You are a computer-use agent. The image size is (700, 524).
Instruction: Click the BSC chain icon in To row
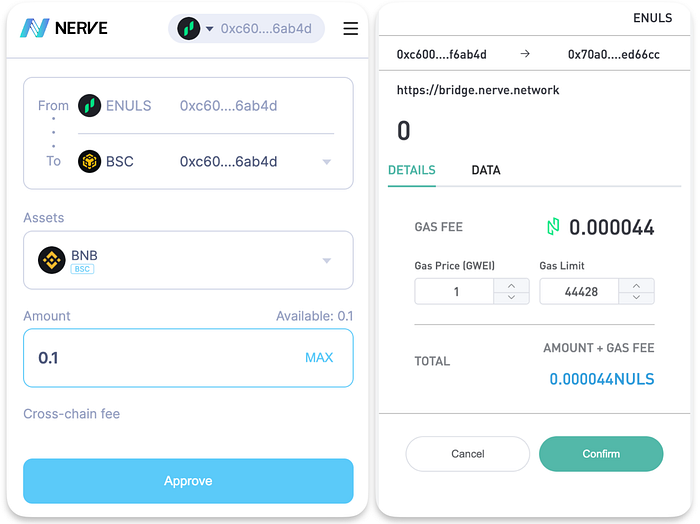click(89, 161)
